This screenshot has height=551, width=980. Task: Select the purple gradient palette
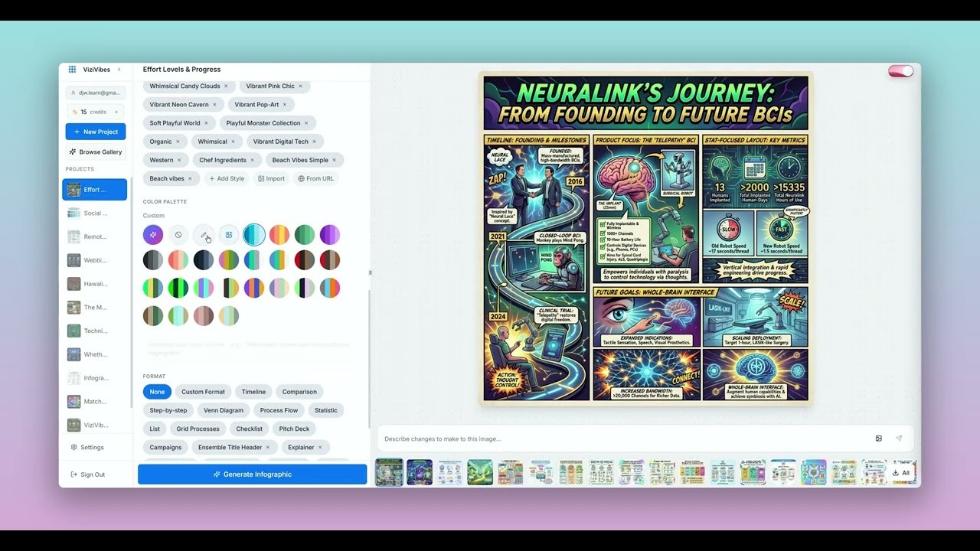[x=330, y=235]
